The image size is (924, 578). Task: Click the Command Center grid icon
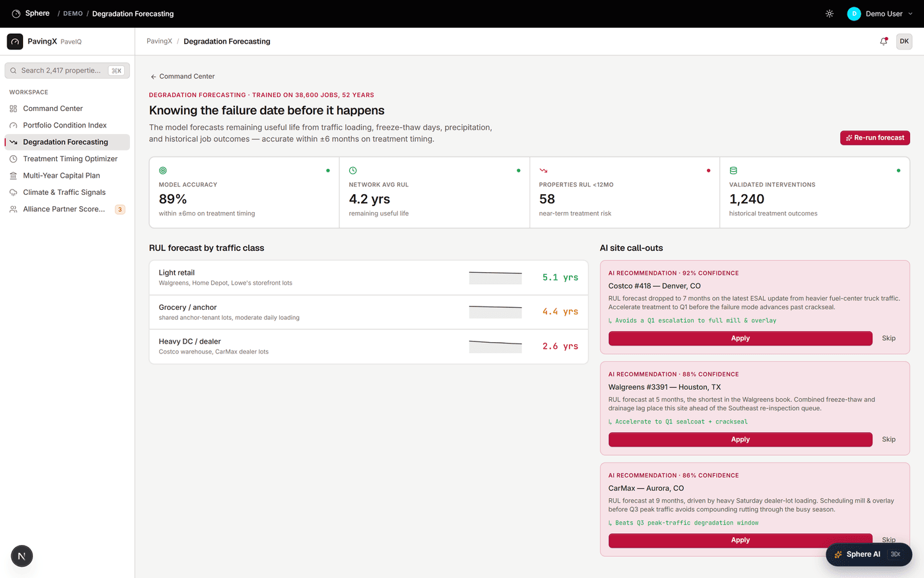pyautogui.click(x=13, y=108)
